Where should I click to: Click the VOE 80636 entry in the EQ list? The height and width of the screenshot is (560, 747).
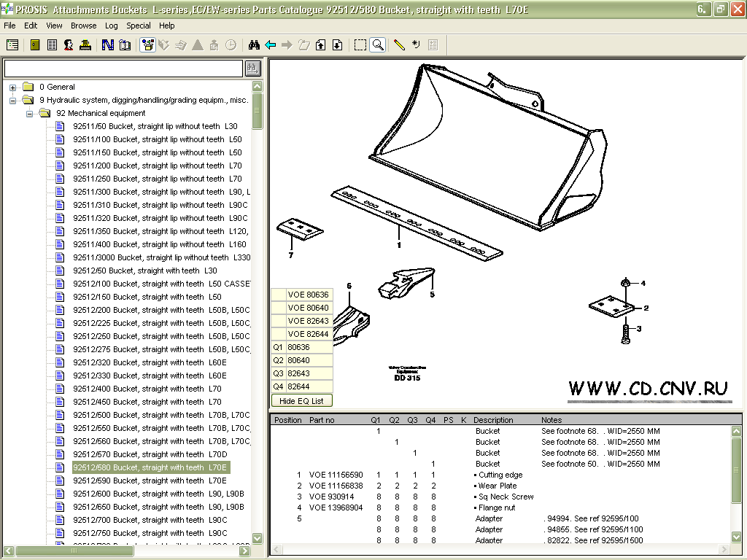[x=309, y=295]
